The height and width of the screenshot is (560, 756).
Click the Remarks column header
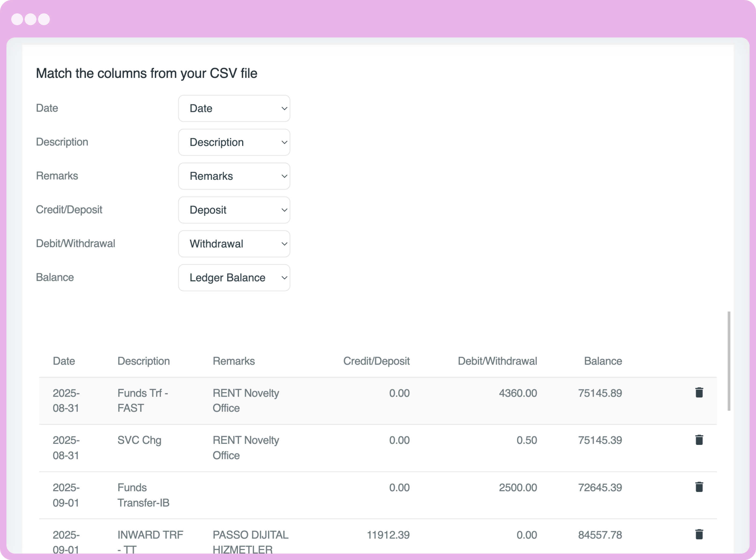click(234, 361)
